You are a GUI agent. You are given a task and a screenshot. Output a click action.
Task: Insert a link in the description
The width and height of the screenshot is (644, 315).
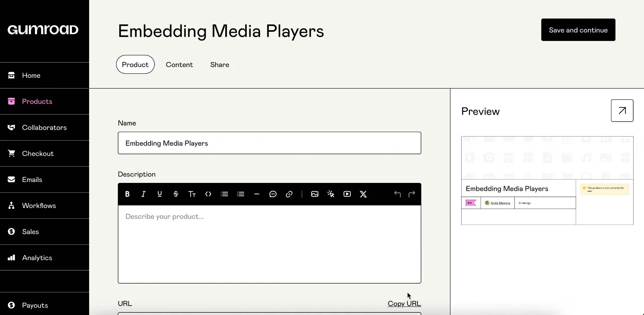(x=289, y=194)
